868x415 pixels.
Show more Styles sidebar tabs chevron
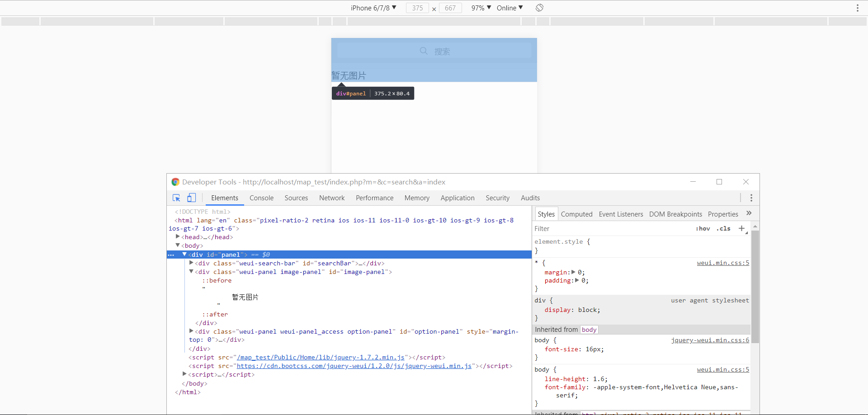click(749, 213)
